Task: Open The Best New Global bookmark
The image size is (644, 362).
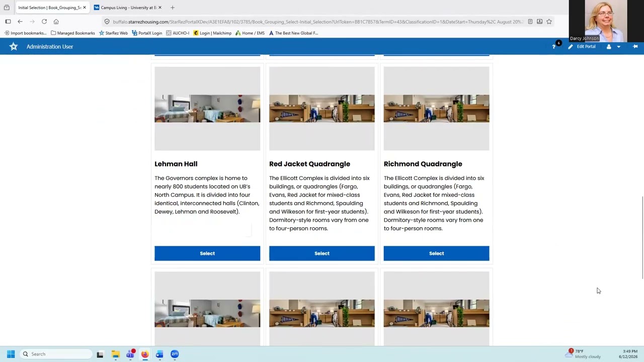Action: (x=293, y=33)
